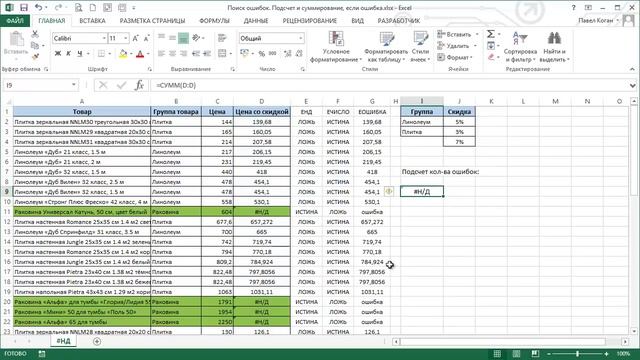This screenshot has height=360, width=640.
Task: Create a new blank workbook
Action: 93,7
